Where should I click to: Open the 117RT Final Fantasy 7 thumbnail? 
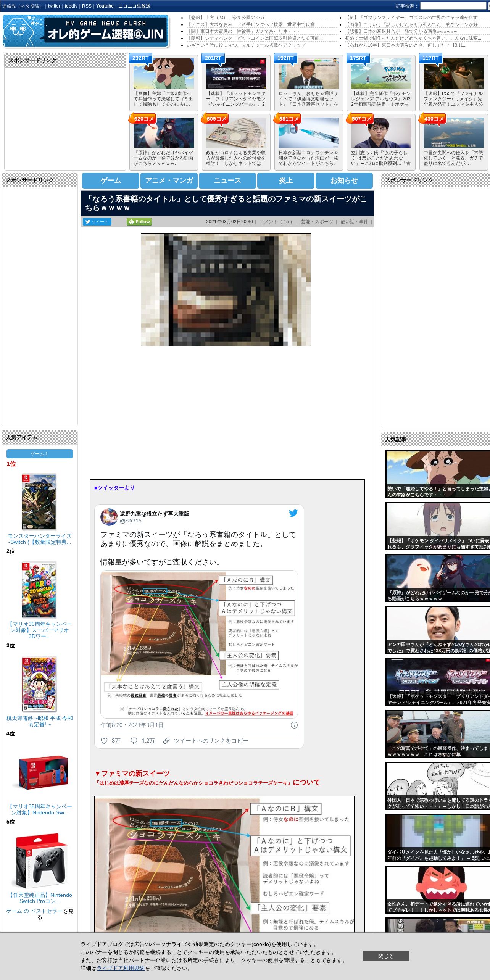tap(454, 74)
